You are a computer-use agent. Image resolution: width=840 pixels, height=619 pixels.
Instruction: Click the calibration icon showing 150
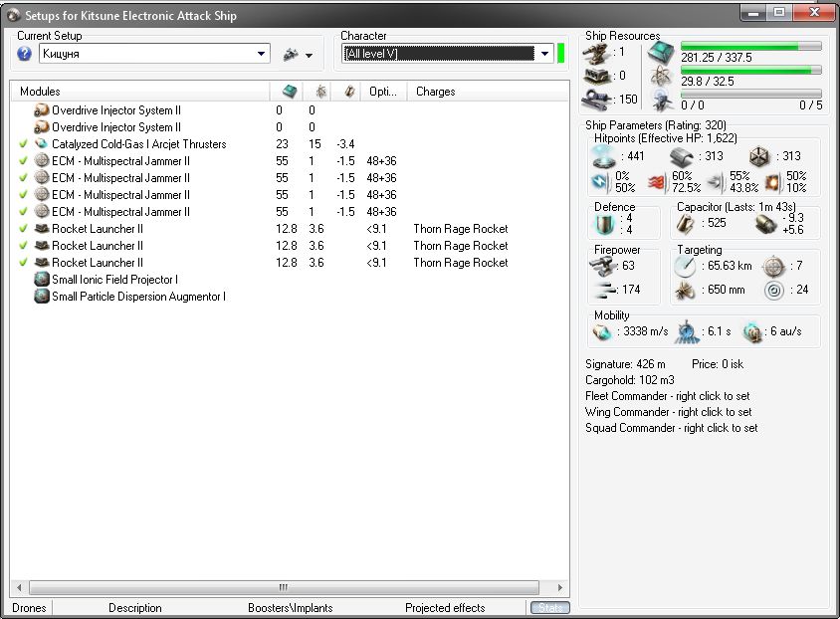pos(596,100)
